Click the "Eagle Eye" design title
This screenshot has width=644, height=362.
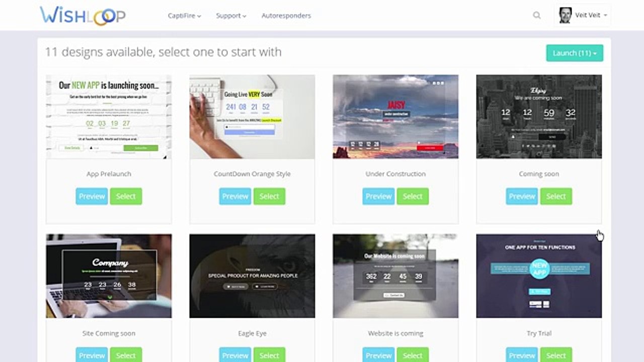pyautogui.click(x=252, y=333)
